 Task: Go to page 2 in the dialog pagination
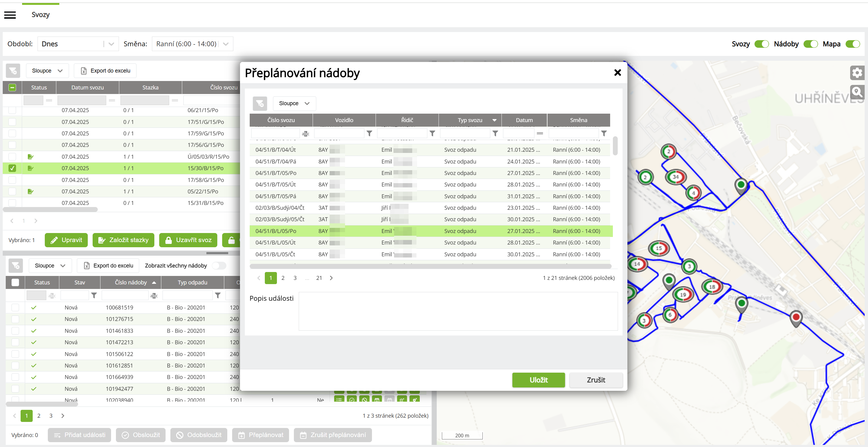point(283,278)
